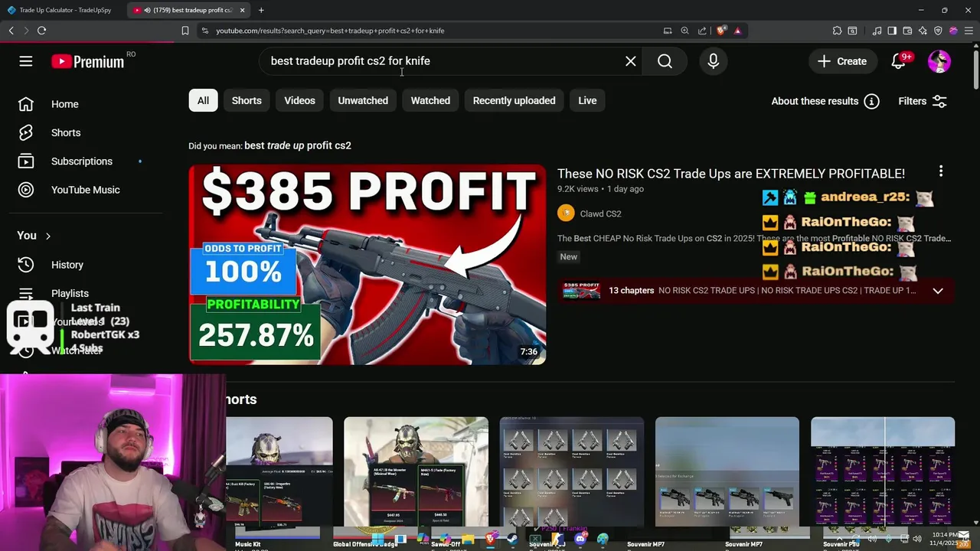Select the Unwatched filter chip
The width and height of the screenshot is (980, 551).
point(363,100)
